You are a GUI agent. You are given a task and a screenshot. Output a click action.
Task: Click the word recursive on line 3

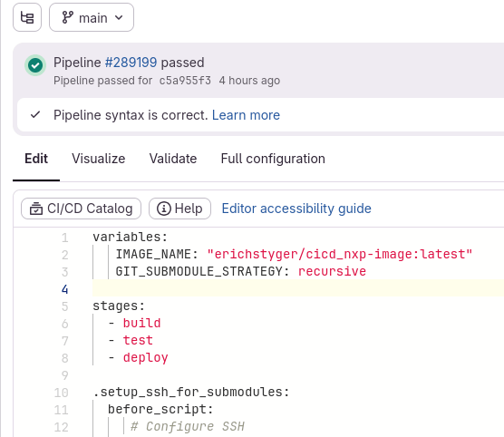[x=332, y=271]
